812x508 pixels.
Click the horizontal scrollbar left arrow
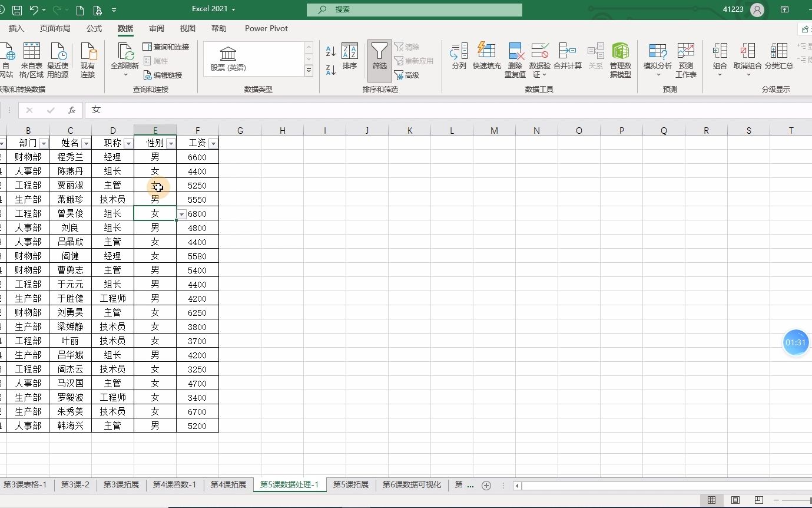[517, 486]
